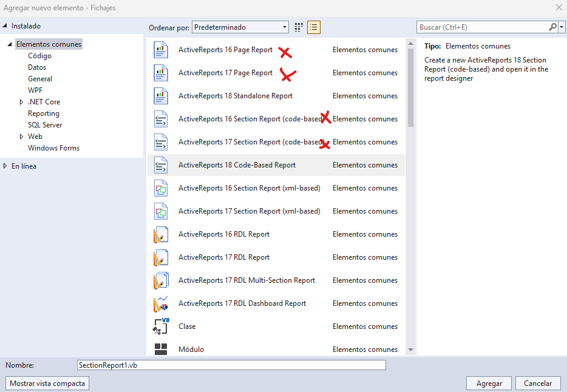Collapse the Instalado section
This screenshot has height=392, width=567.
click(x=5, y=25)
